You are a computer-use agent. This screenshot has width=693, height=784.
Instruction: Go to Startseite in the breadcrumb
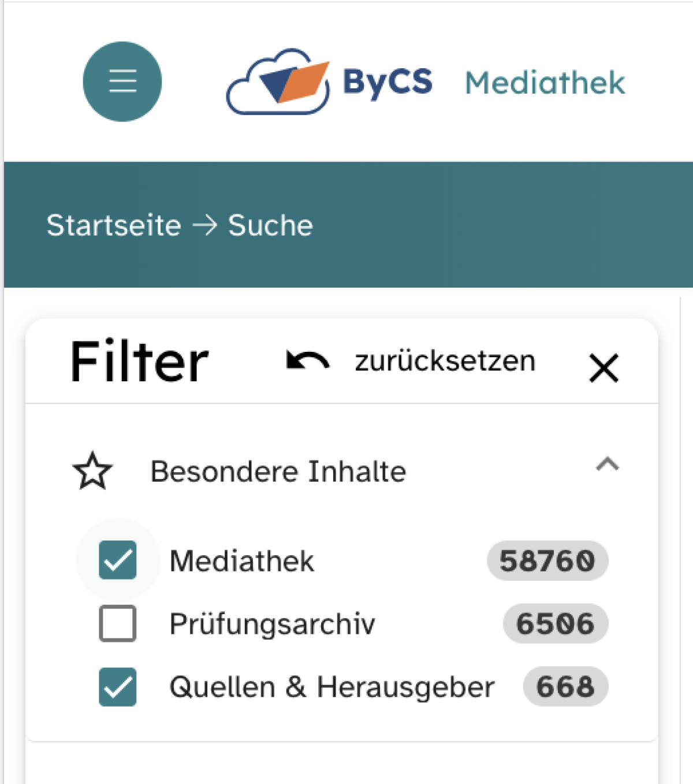click(x=114, y=225)
